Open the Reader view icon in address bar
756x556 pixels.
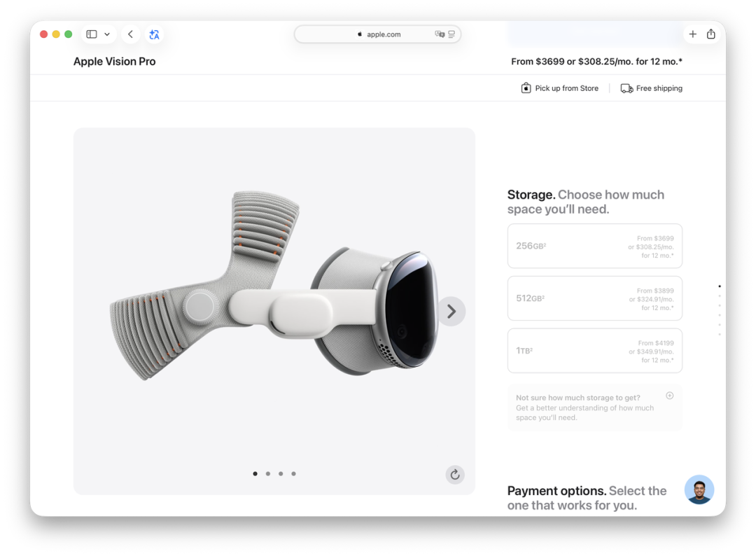451,34
